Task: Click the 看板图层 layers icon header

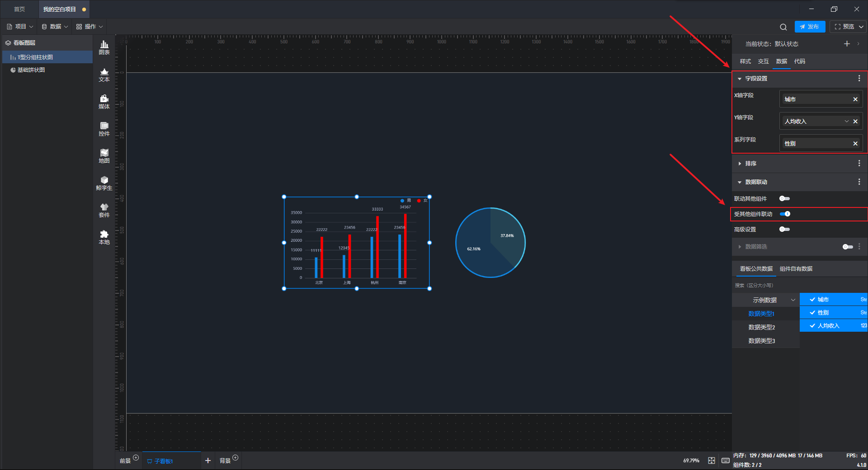Action: coord(8,43)
